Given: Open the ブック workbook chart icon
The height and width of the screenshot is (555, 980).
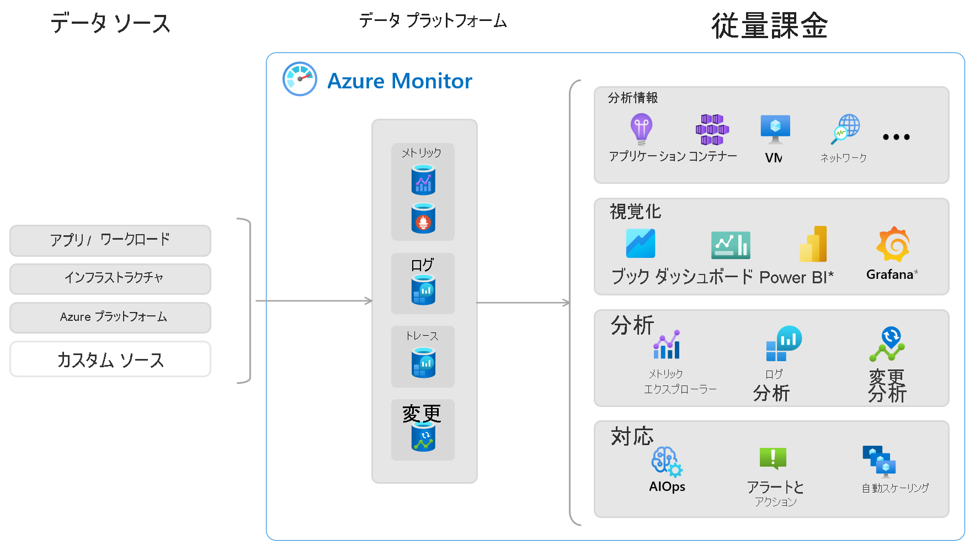Looking at the screenshot, I should coord(641,244).
